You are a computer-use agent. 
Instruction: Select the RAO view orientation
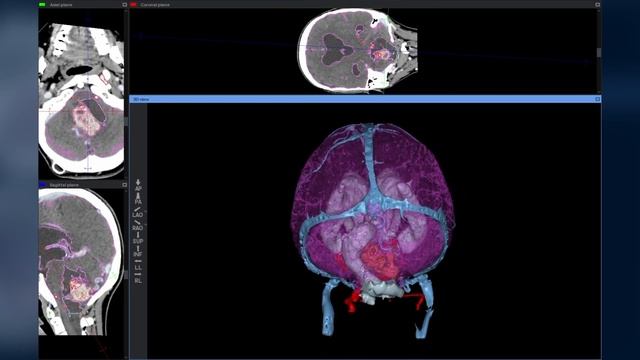tap(138, 225)
